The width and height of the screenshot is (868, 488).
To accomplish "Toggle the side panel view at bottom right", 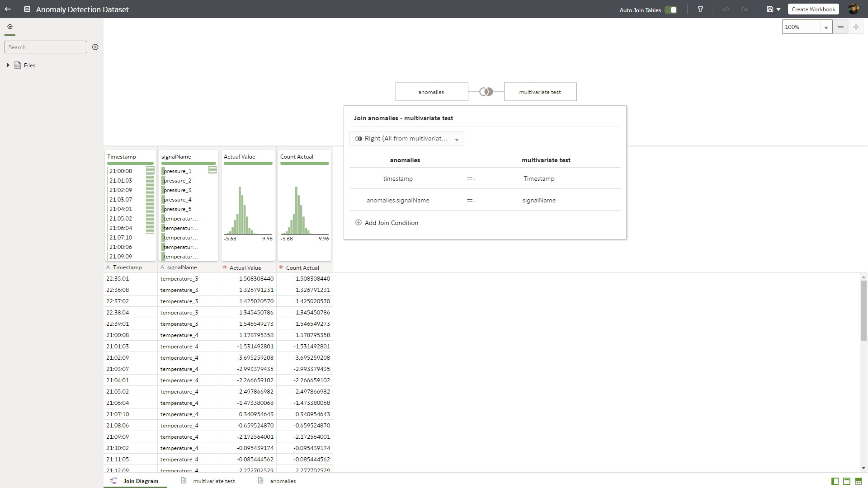I will (834, 482).
